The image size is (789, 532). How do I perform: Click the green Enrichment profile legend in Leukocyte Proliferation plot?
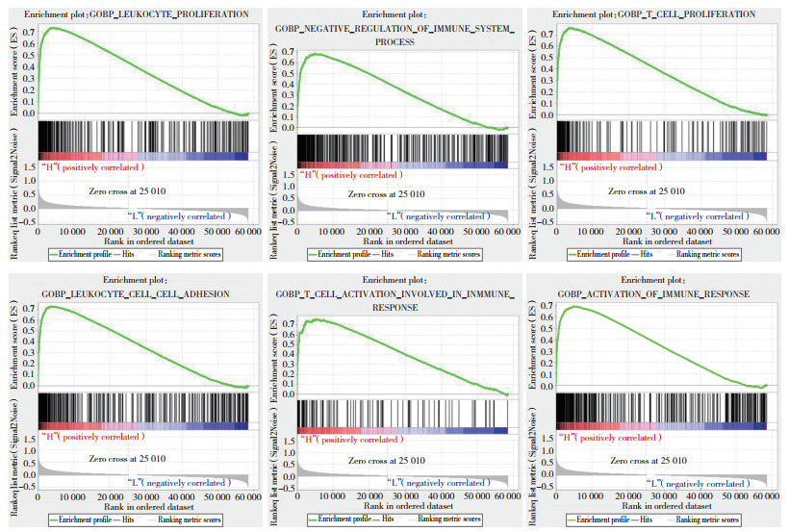pos(74,255)
